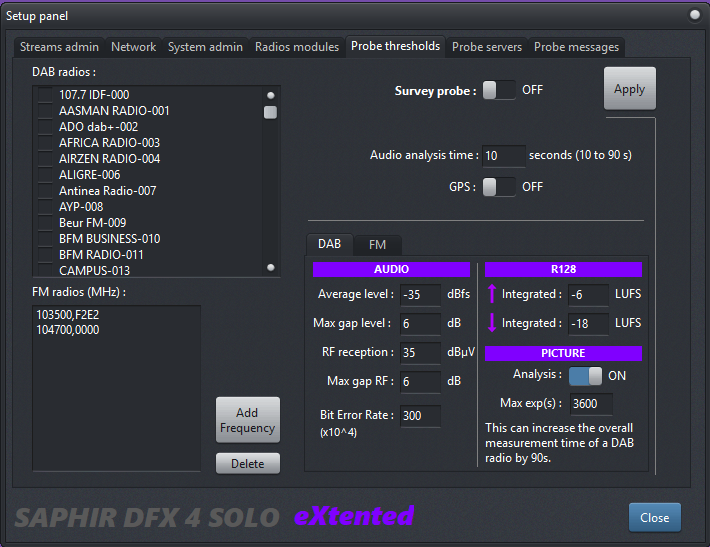Close the Setup panel with Close button
Viewport: 710px width, 547px height.
pos(654,518)
